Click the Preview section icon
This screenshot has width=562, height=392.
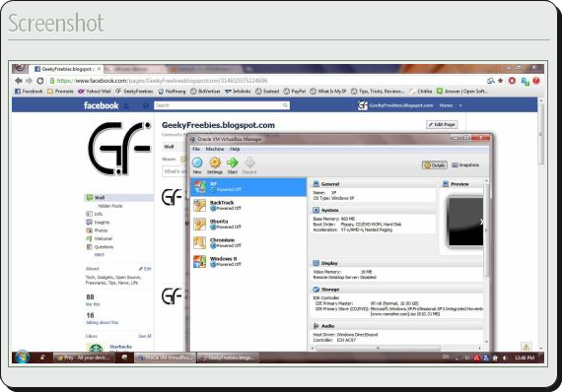click(x=446, y=184)
